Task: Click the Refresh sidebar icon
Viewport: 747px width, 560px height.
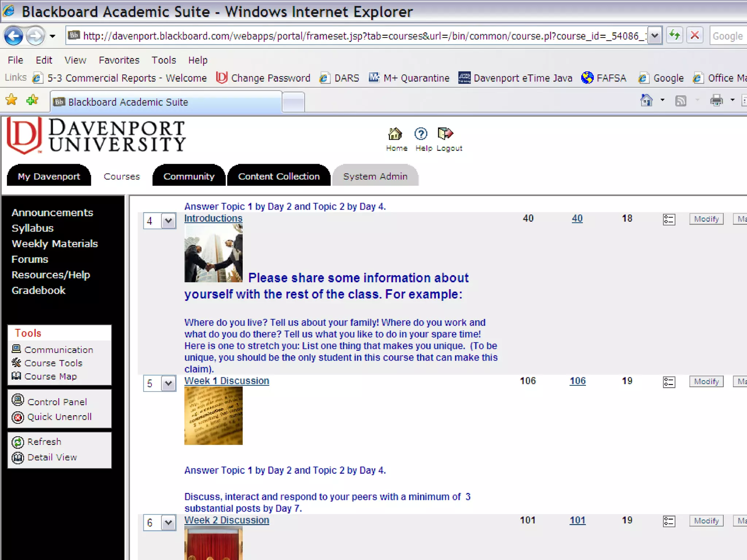Action: coord(18,442)
